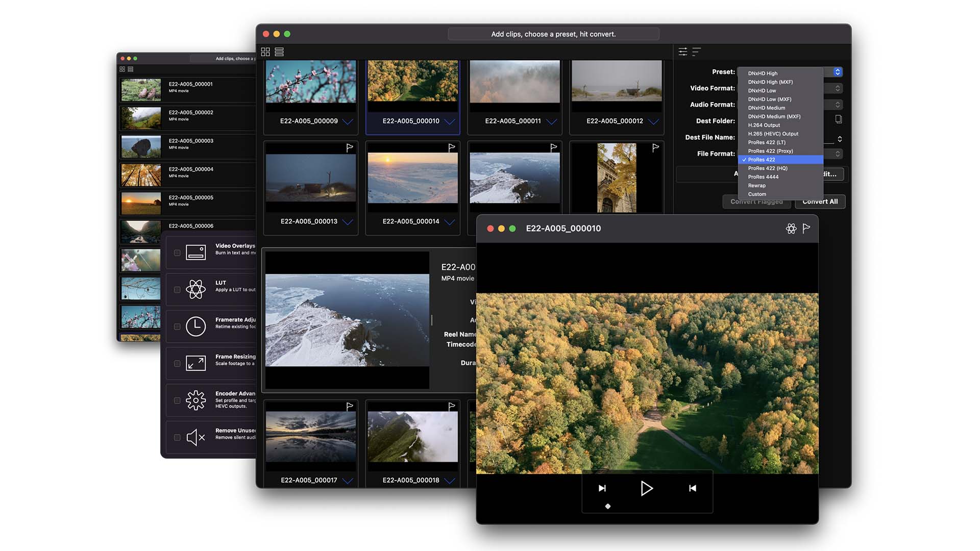
Task: Flag the E22-A005_000013 thumbnail
Action: (350, 148)
